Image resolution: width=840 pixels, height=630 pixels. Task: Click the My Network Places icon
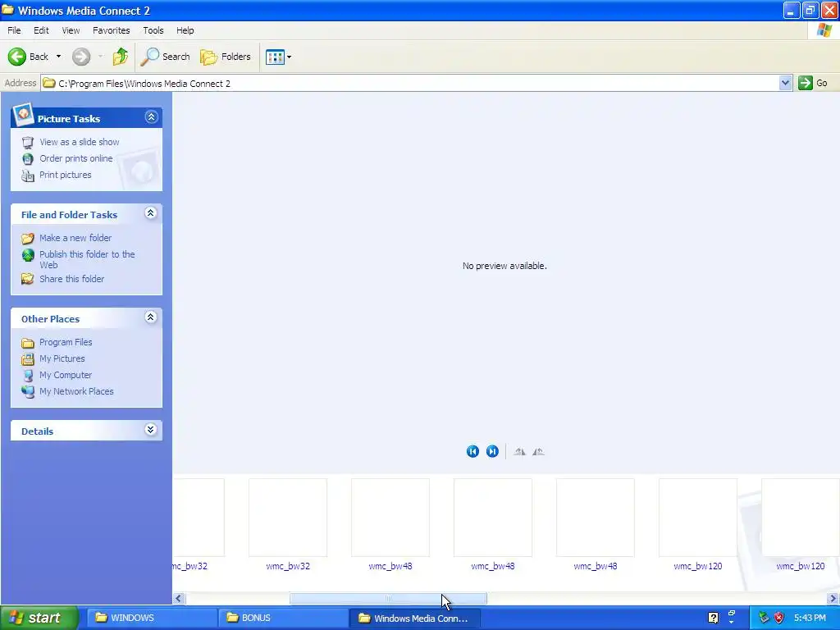pos(27,391)
